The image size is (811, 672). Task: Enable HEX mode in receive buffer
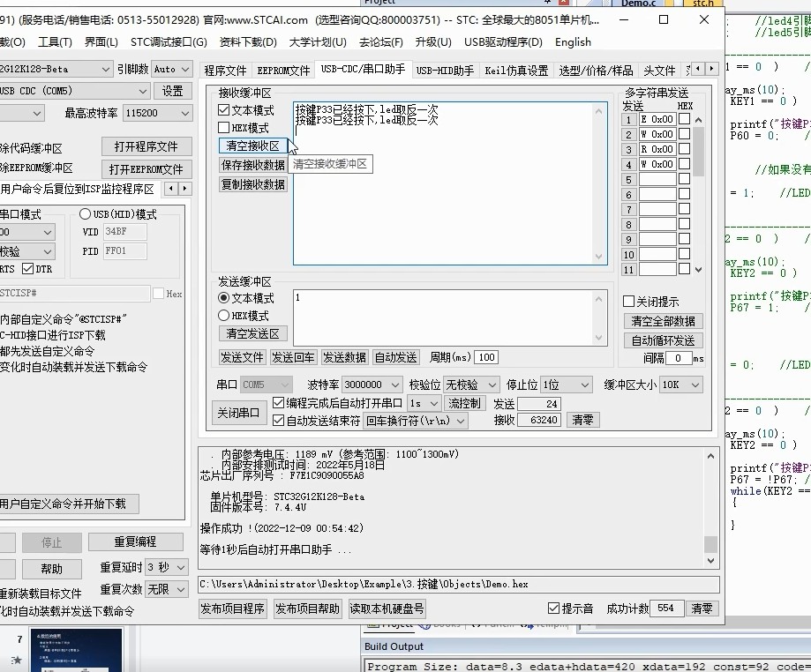pos(223,128)
